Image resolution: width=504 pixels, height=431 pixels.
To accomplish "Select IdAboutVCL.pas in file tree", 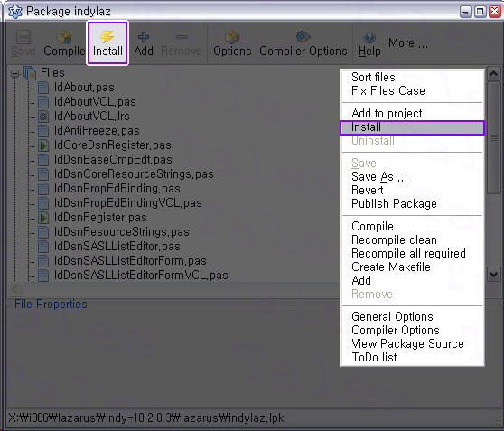I will coord(95,101).
